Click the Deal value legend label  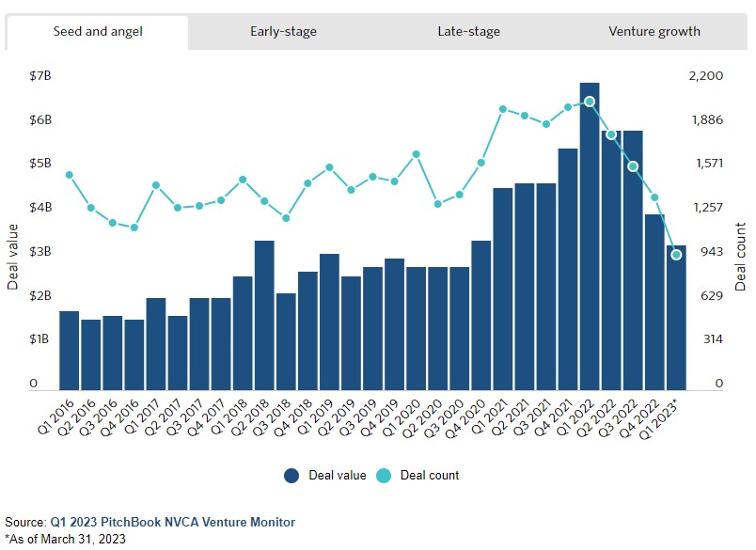[337, 476]
